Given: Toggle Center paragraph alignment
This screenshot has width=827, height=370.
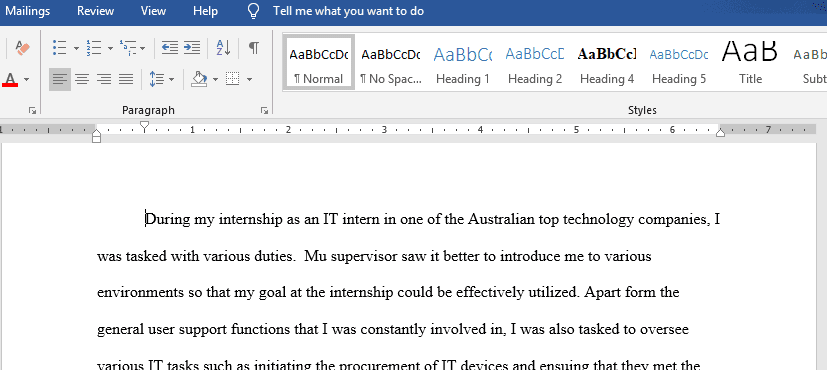Looking at the screenshot, I should 82,80.
